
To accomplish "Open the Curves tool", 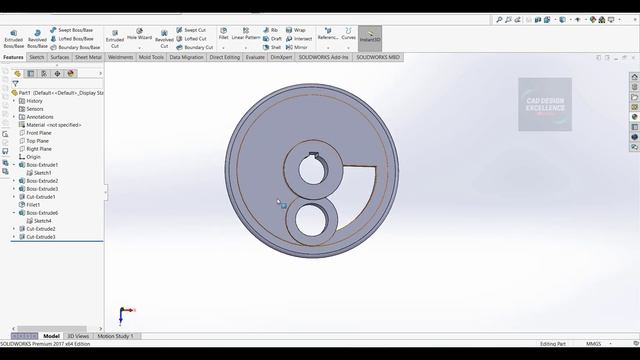I will pyautogui.click(x=348, y=34).
